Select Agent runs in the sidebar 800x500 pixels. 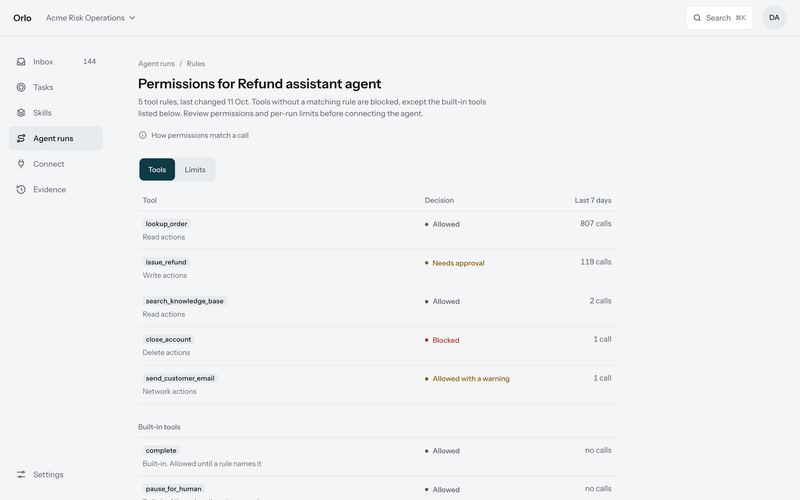56,138
